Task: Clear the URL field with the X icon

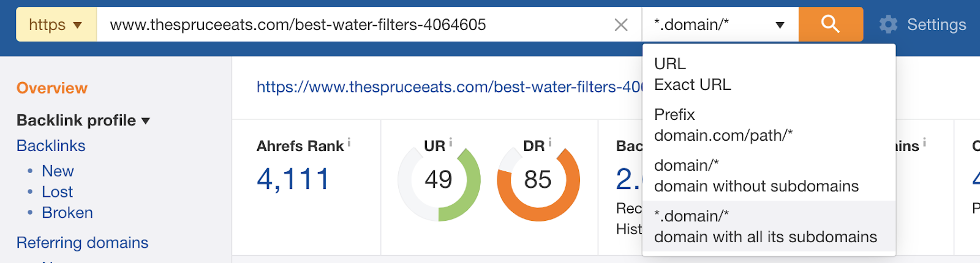Action: point(620,25)
